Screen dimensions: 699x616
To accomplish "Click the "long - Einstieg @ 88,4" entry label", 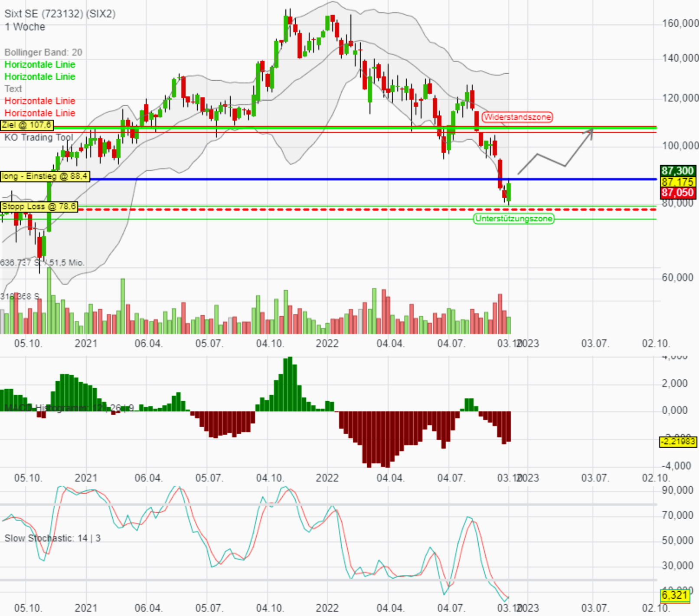I will [45, 176].
